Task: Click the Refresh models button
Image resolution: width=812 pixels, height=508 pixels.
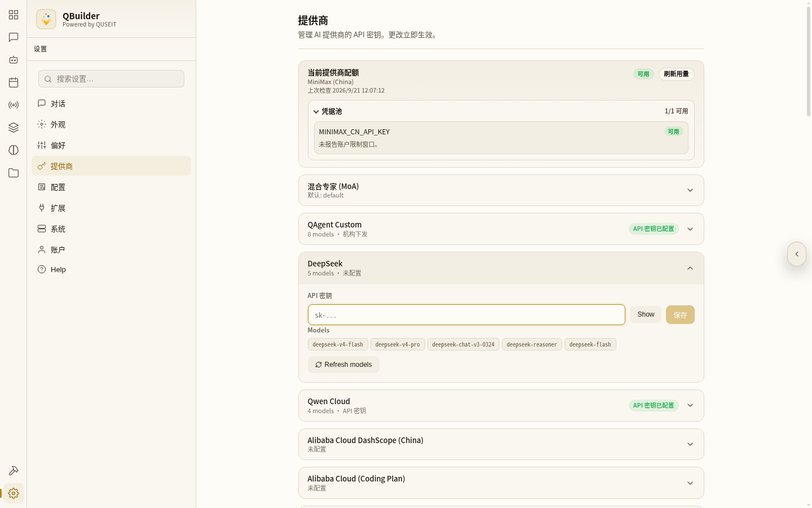Action: click(x=343, y=365)
